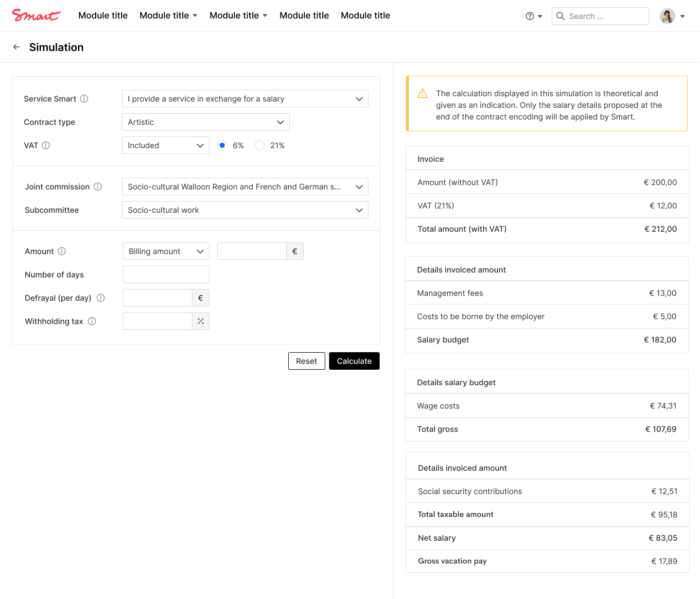Image resolution: width=700 pixels, height=599 pixels.
Task: Click the Invoice panel heading
Action: (x=431, y=159)
